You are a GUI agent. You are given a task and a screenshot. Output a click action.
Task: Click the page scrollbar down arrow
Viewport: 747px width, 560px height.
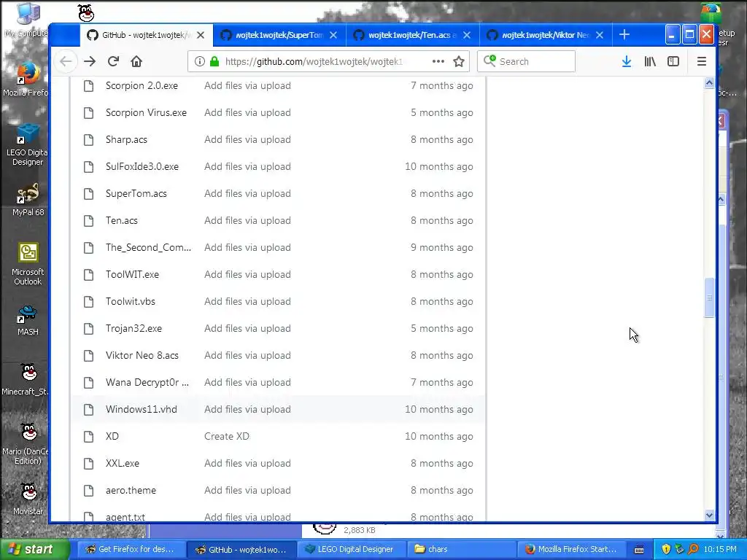(709, 515)
